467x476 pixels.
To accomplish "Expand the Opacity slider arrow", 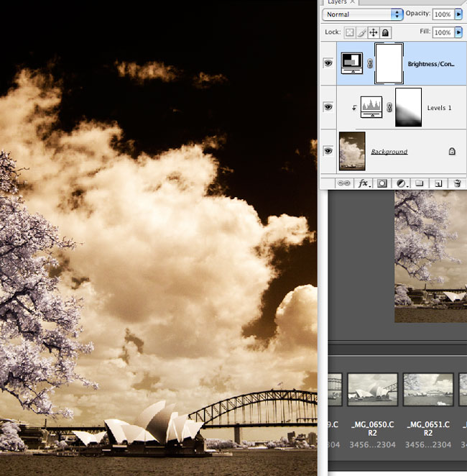I will (x=458, y=14).
